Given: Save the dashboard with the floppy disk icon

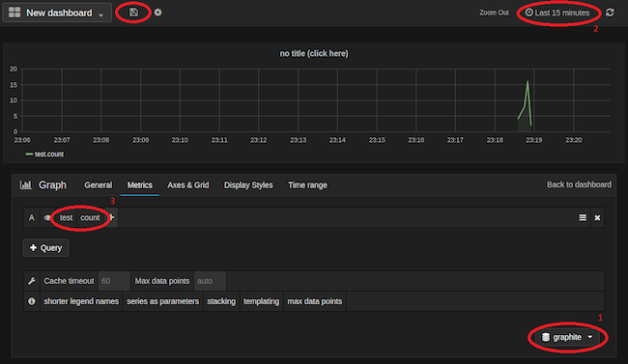Looking at the screenshot, I should coord(133,13).
